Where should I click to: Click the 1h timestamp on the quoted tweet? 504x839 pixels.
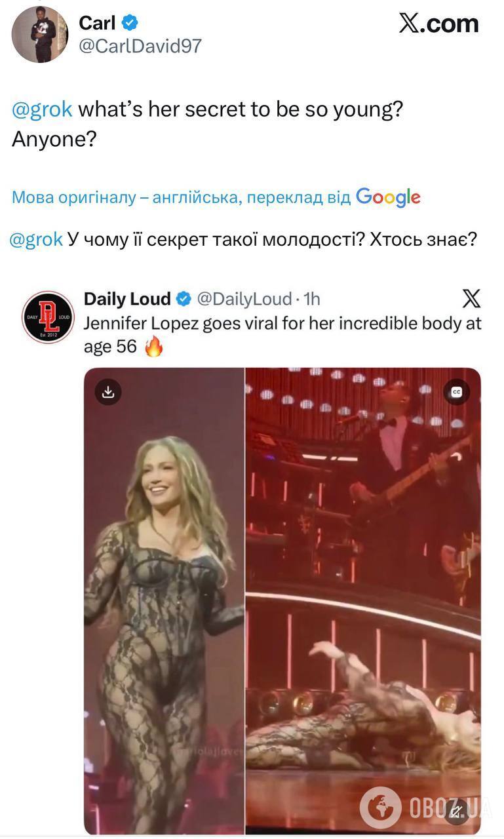[x=312, y=300]
